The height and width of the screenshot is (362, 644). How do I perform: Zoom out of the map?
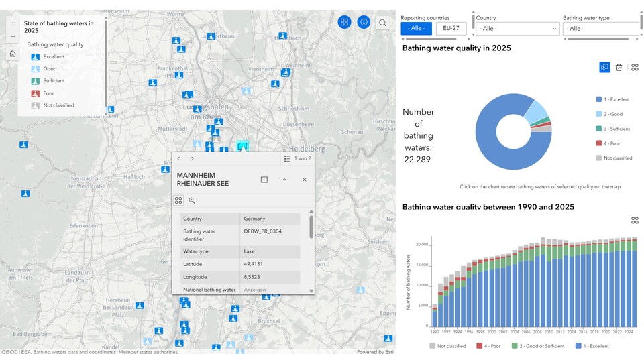13,36
